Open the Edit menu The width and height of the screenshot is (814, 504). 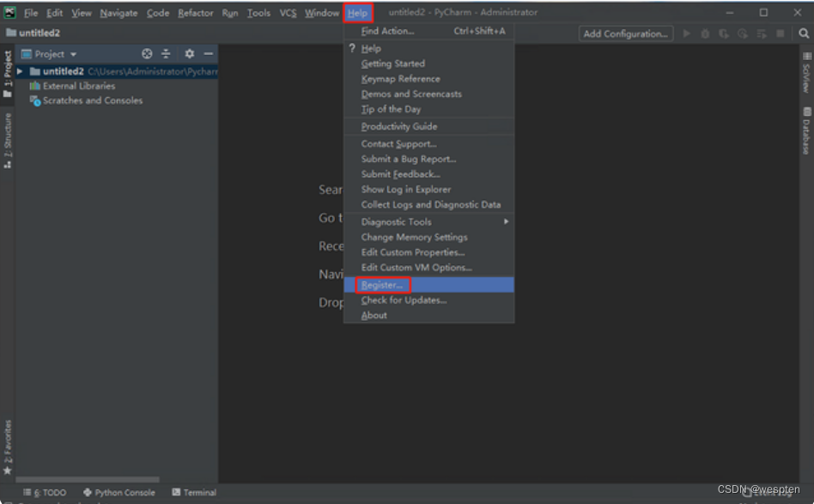(x=54, y=13)
